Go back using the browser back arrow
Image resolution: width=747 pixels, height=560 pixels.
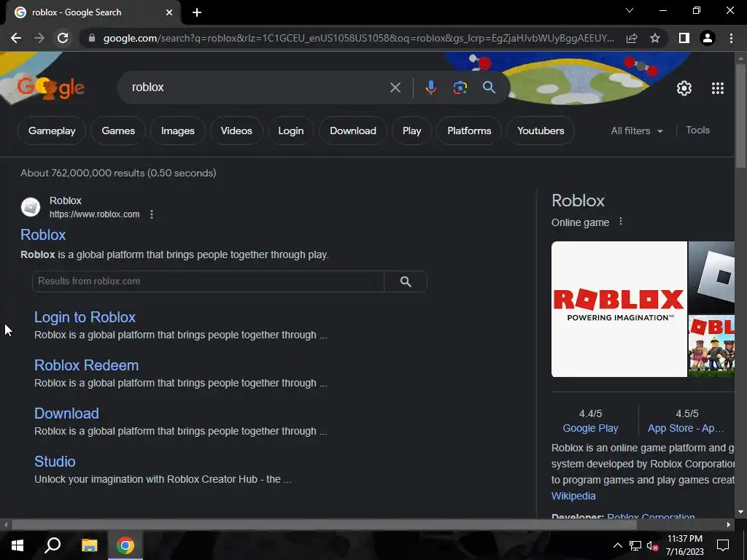coord(16,38)
